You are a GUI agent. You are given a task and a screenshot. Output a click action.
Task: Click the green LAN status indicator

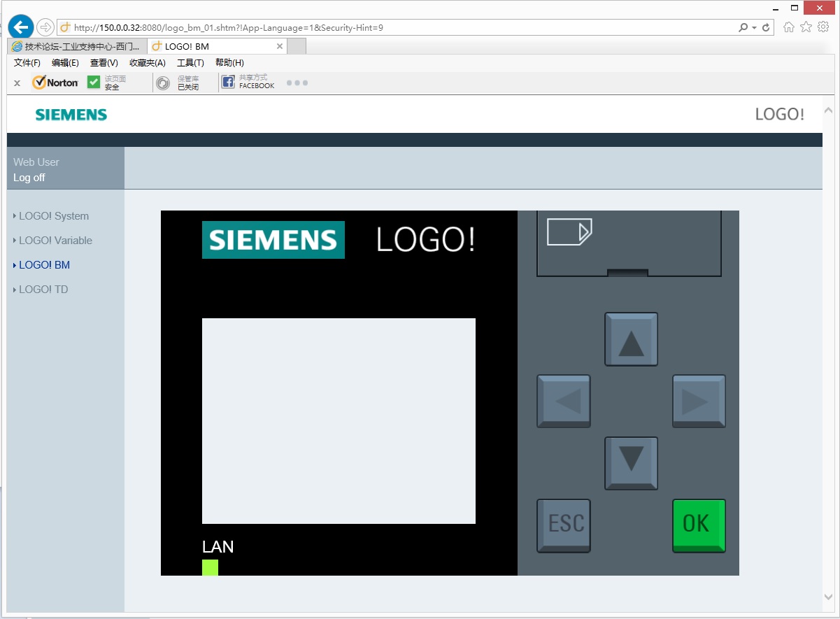[210, 568]
